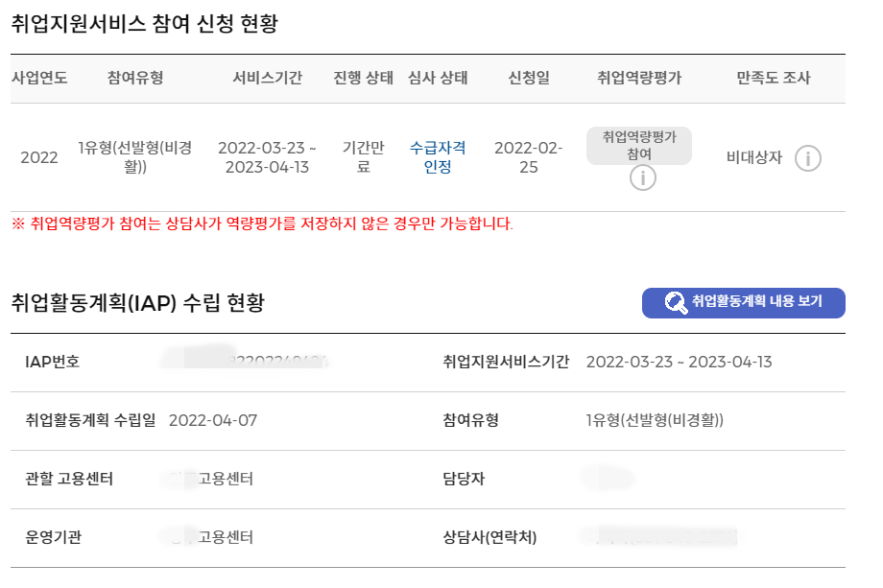Click IAP section period value 2022-03-23 ~ 2023-04-13

[x=680, y=362]
